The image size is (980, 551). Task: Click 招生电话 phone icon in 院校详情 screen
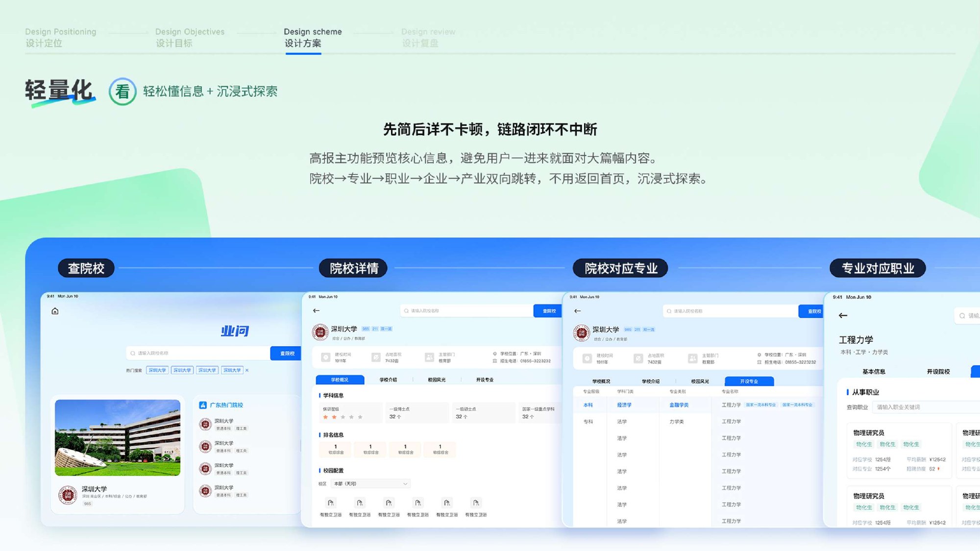(x=495, y=361)
